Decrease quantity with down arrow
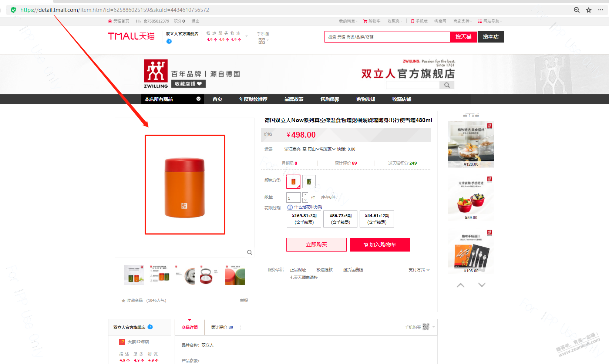The height and width of the screenshot is (364, 609). [305, 200]
